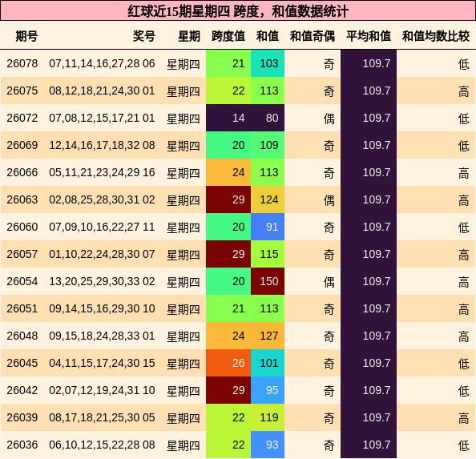Select issue number 26036
Screen dimensions: 476x459
click(22, 445)
